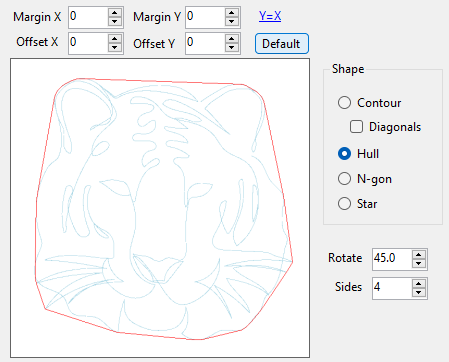The height and width of the screenshot is (362, 449).
Task: Increase Offset Y with up arrow
Action: [x=232, y=39]
